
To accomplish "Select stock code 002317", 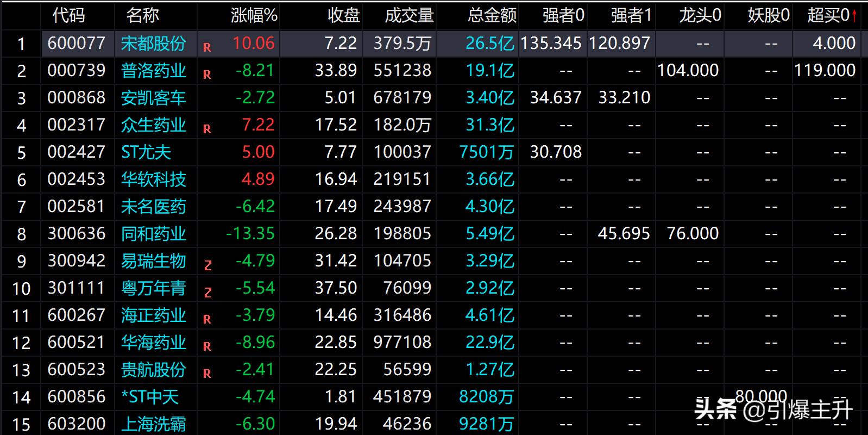I will 77,125.
